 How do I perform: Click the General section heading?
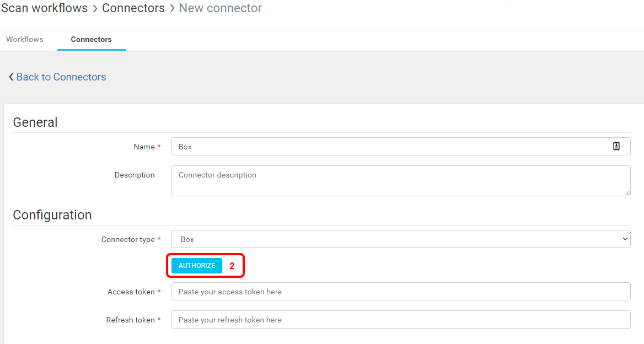(x=35, y=122)
